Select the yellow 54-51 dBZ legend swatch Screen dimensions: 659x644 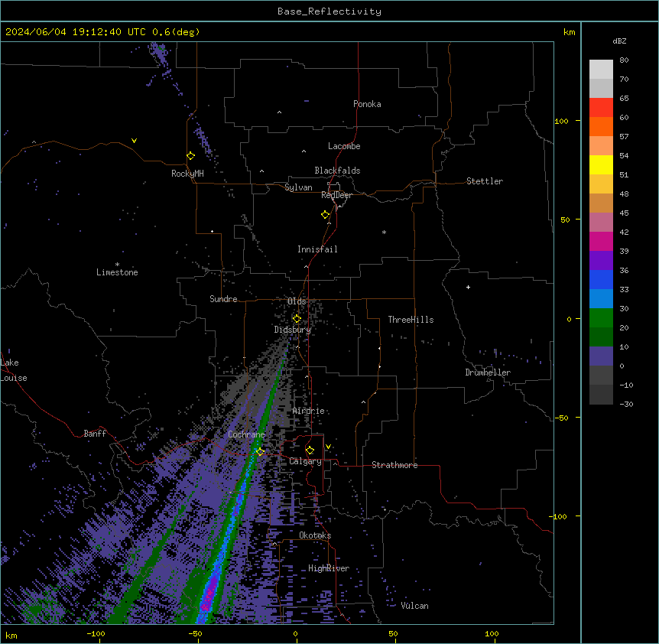click(x=601, y=164)
